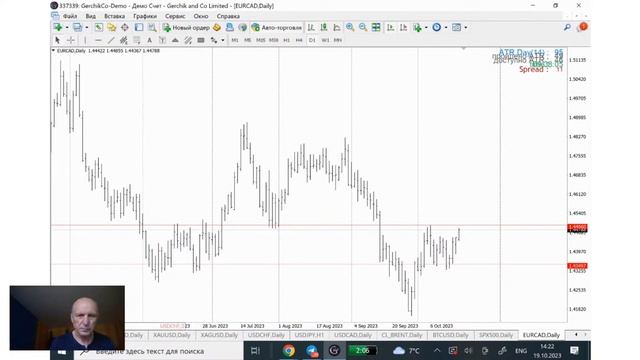This screenshot has height=360, width=640.
Task: Open the Справка menu
Action: click(228, 16)
